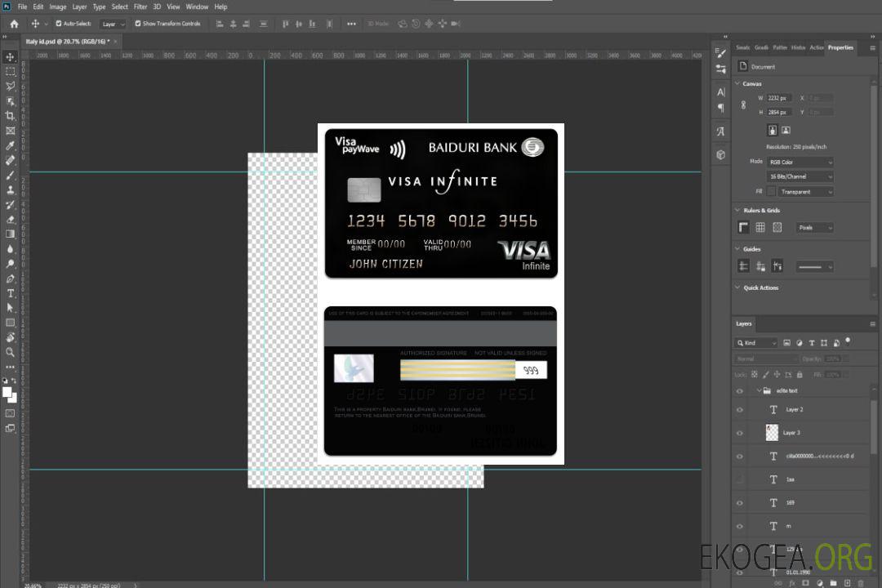Collapse the Canvas section
882x588 pixels.
(x=737, y=83)
